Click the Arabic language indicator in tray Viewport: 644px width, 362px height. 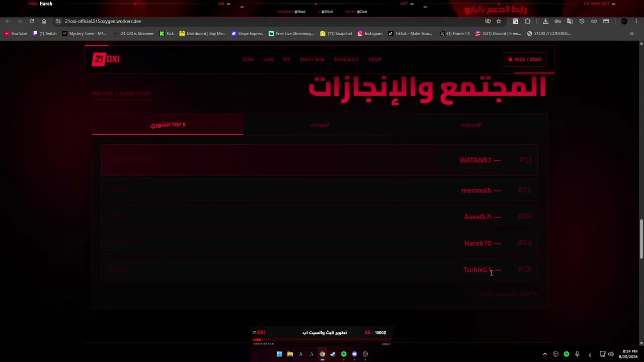pyautogui.click(x=590, y=354)
